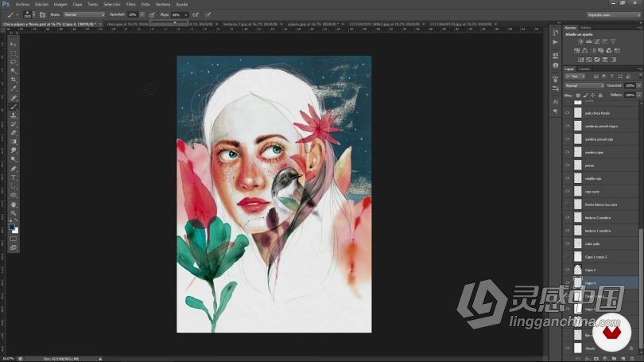
Task: Open the layer Opacidad dropdown arrow
Action: click(639, 85)
